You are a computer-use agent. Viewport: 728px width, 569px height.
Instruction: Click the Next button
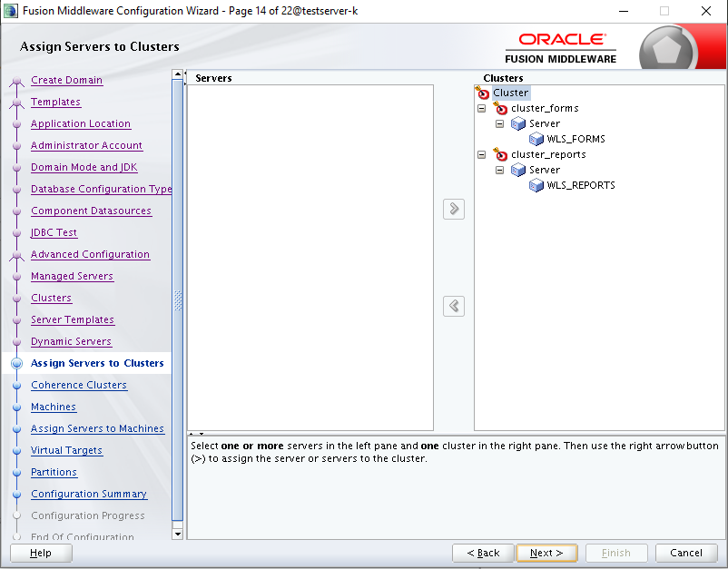point(546,554)
